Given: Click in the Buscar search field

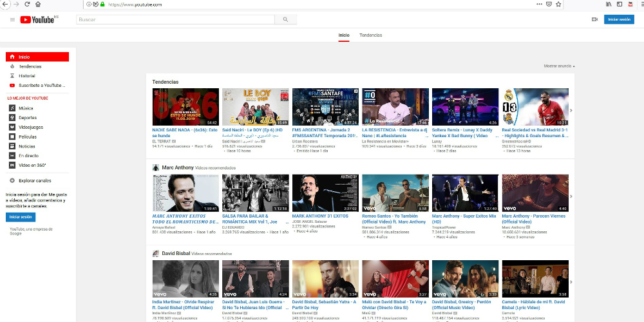Looking at the screenshot, I should pyautogui.click(x=175, y=19).
